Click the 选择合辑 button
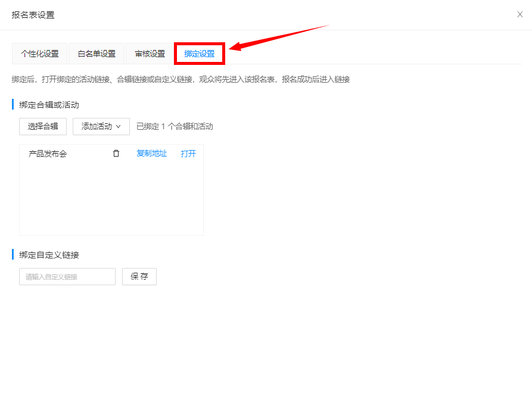532x418 pixels. point(43,126)
